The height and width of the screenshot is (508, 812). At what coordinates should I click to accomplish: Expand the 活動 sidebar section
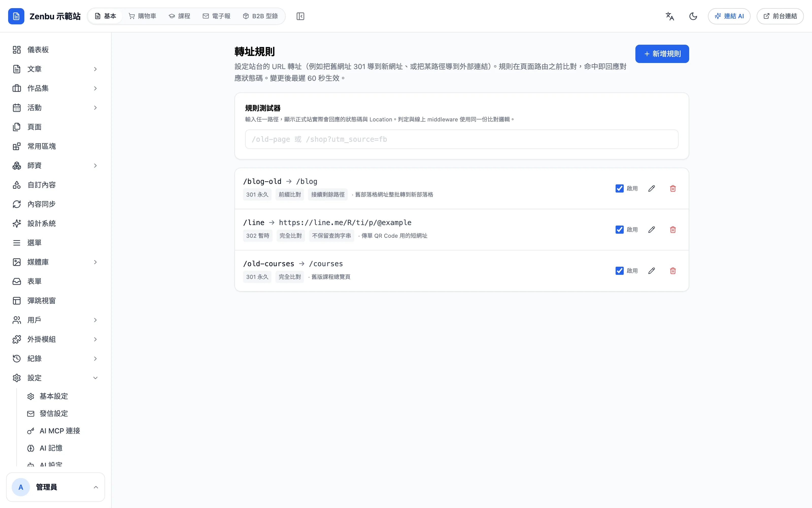(x=56, y=107)
